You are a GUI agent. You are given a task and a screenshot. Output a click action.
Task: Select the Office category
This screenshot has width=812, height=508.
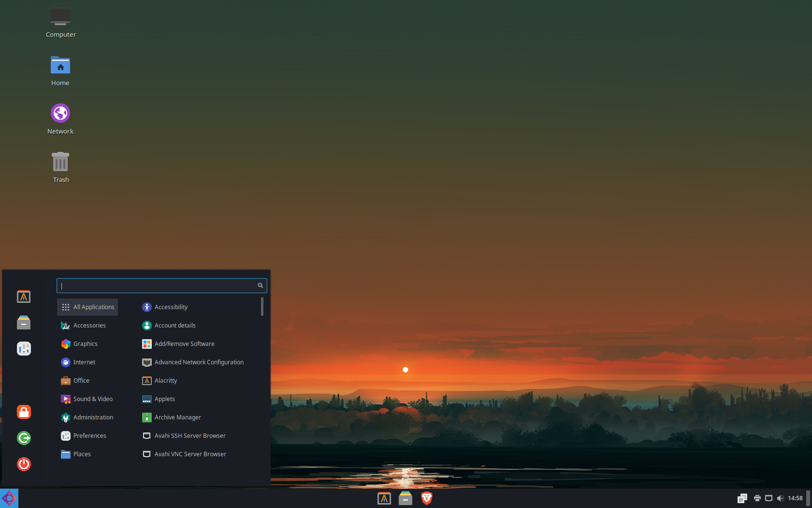[x=87, y=381]
